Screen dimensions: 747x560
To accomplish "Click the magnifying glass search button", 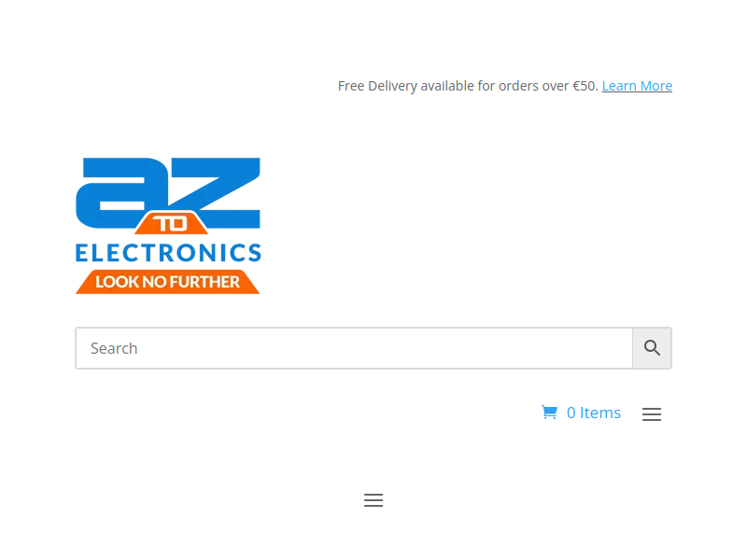I will pos(652,348).
